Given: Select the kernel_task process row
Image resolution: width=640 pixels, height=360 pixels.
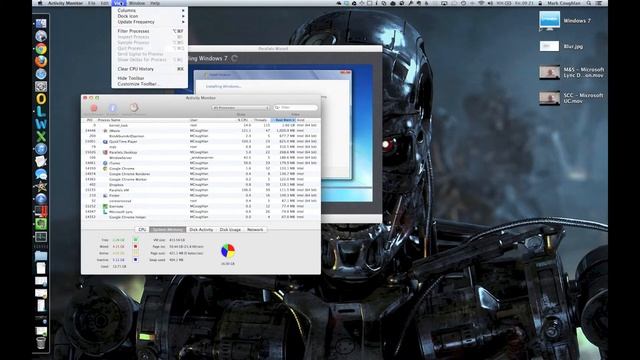Looking at the screenshot, I should click(x=200, y=125).
